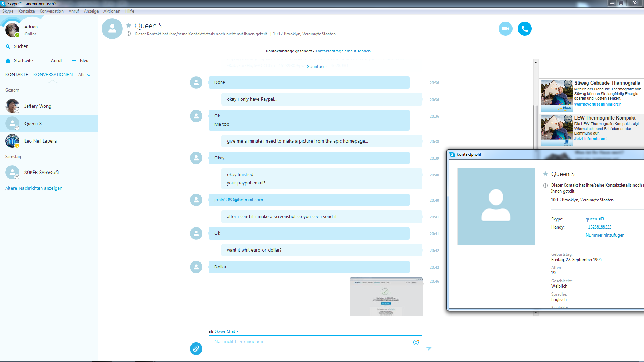Open the Aktionen menu
This screenshot has width=644, height=362.
point(112,11)
